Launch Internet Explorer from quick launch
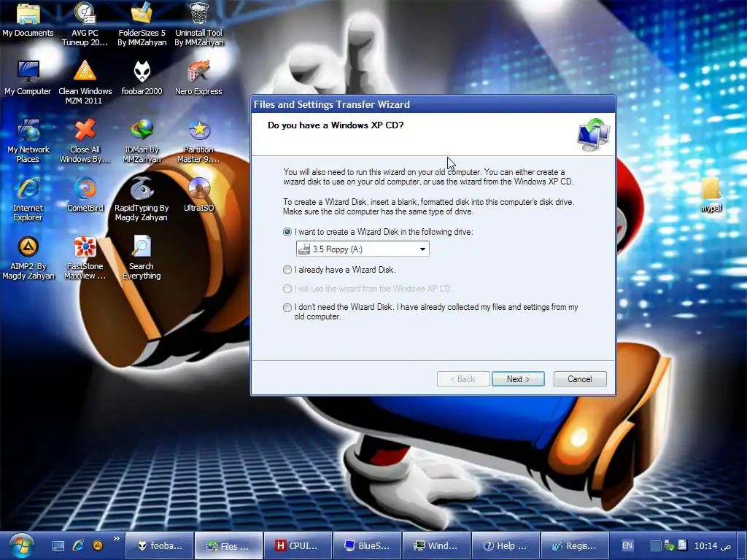The width and height of the screenshot is (747, 560). pos(78,545)
